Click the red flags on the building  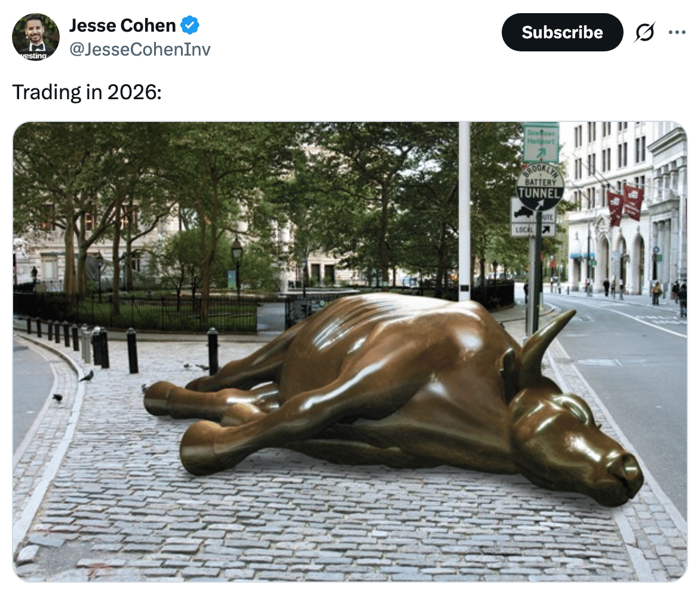pyautogui.click(x=625, y=204)
